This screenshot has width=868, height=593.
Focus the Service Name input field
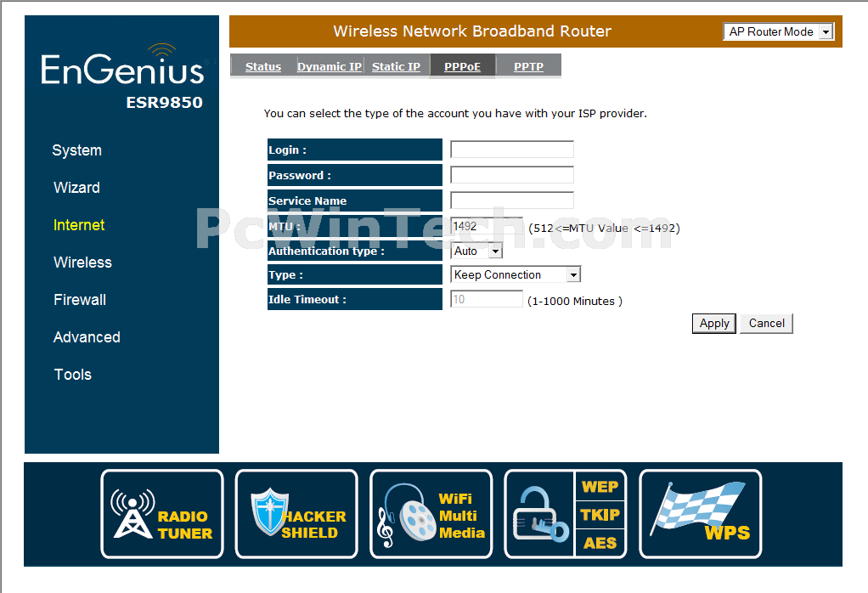[x=512, y=200]
